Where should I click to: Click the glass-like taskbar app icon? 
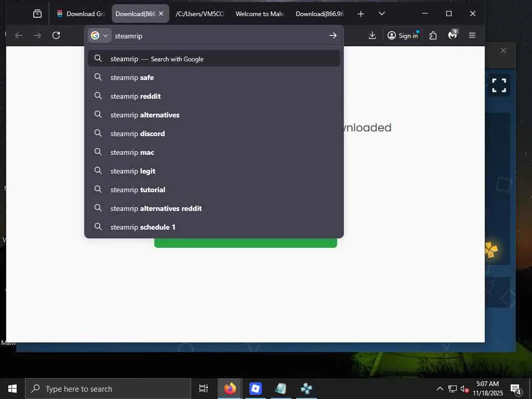(x=281, y=389)
